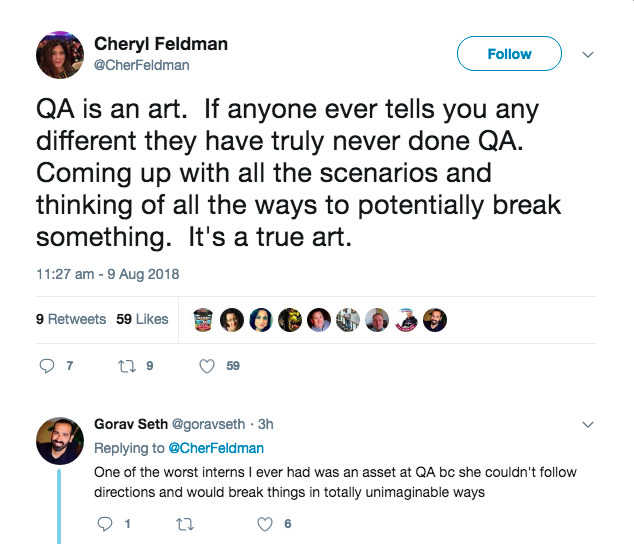Image resolution: width=634 pixels, height=544 pixels.
Task: Open Cheryl Feldman's profile picture
Action: [60, 55]
